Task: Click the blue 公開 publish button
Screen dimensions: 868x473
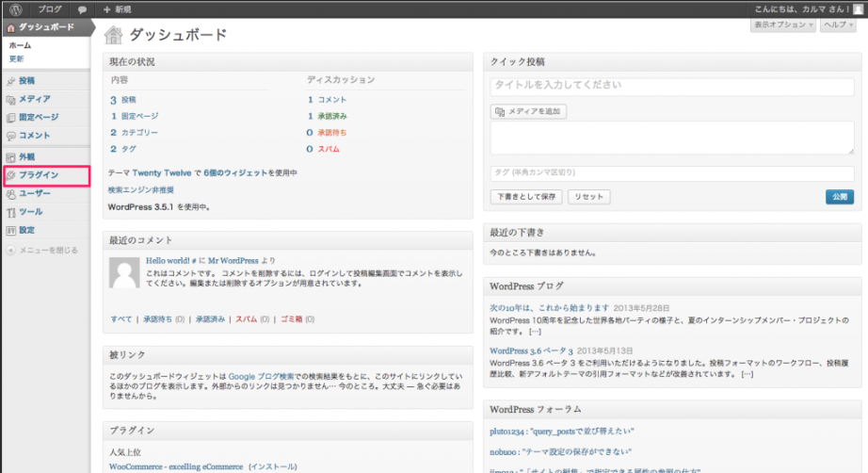Action: click(840, 197)
